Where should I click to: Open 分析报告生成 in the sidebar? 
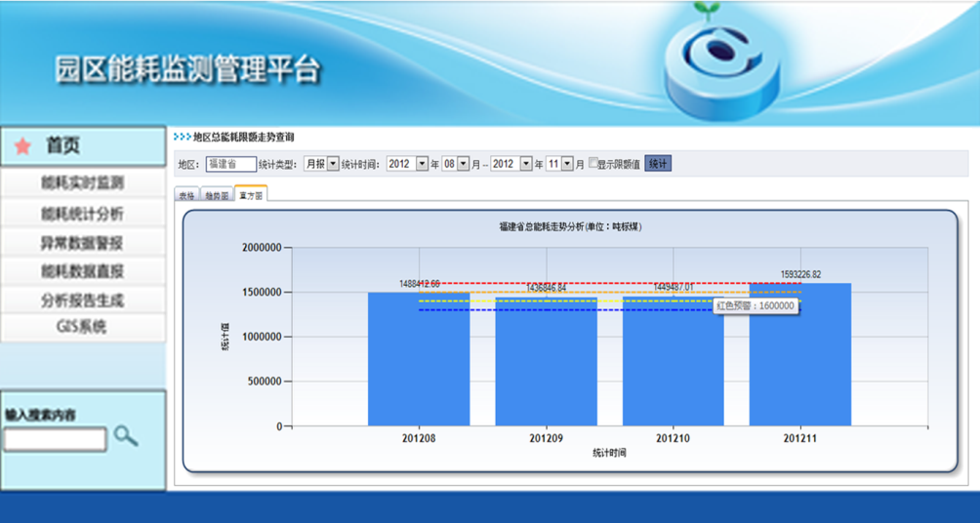83,302
